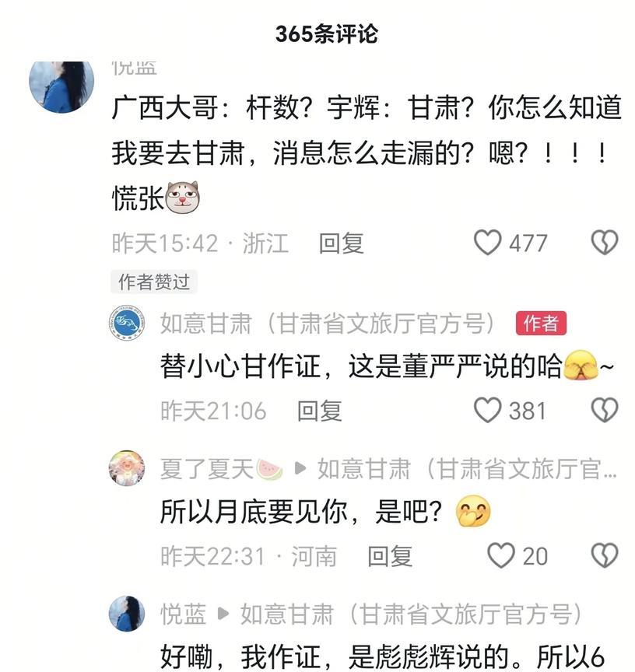Like the comment with 477 likes
635x672 pixels.
pyautogui.click(x=487, y=242)
